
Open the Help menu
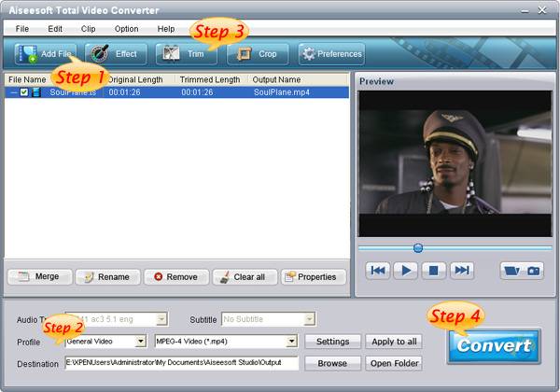coord(166,29)
